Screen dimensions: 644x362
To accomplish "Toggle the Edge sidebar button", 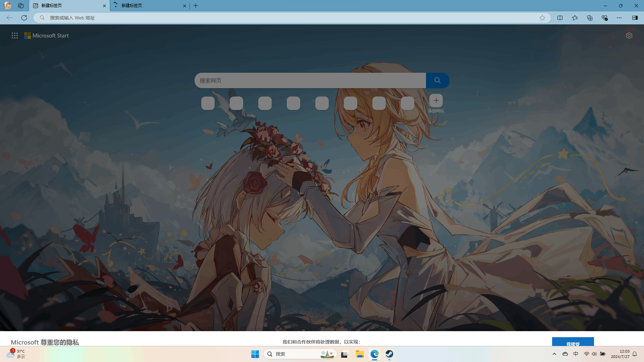I will pos(635,18).
